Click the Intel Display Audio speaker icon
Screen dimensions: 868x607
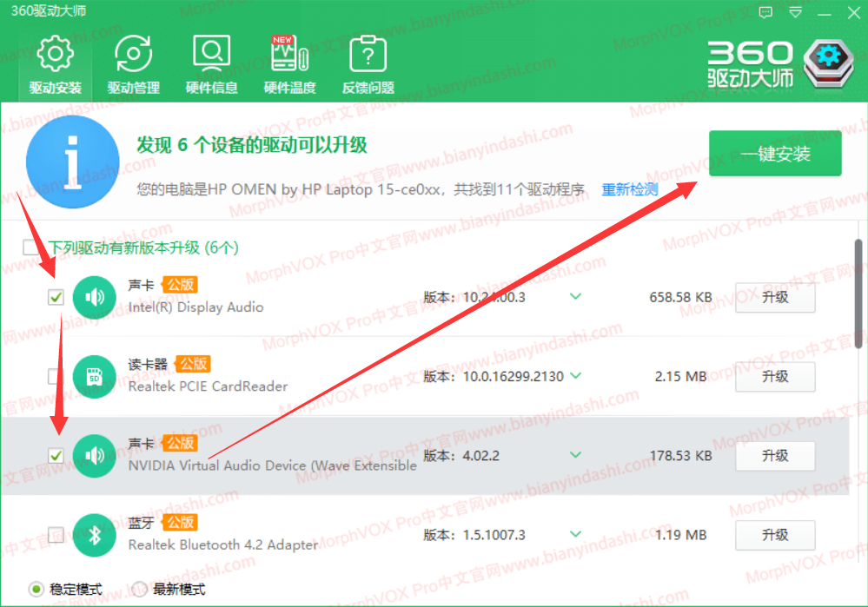(x=94, y=297)
